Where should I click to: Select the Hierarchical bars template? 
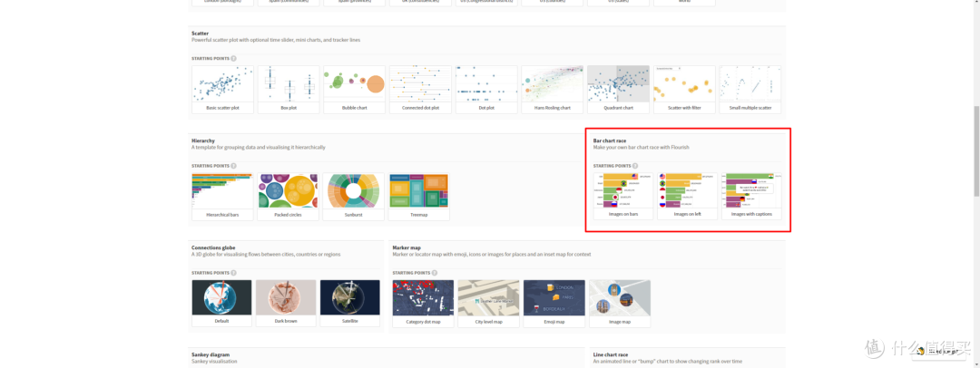click(222, 197)
